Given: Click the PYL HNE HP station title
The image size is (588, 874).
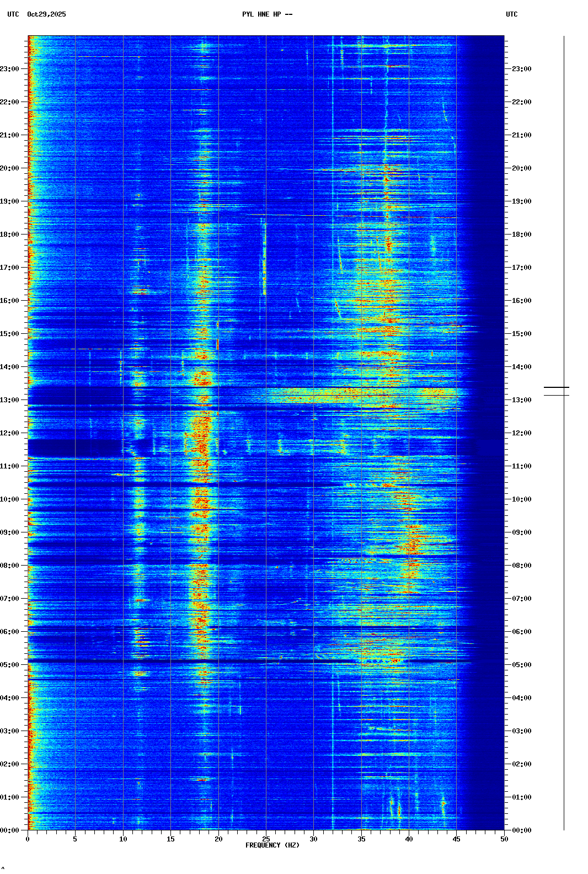Looking at the screenshot, I should click(x=267, y=14).
